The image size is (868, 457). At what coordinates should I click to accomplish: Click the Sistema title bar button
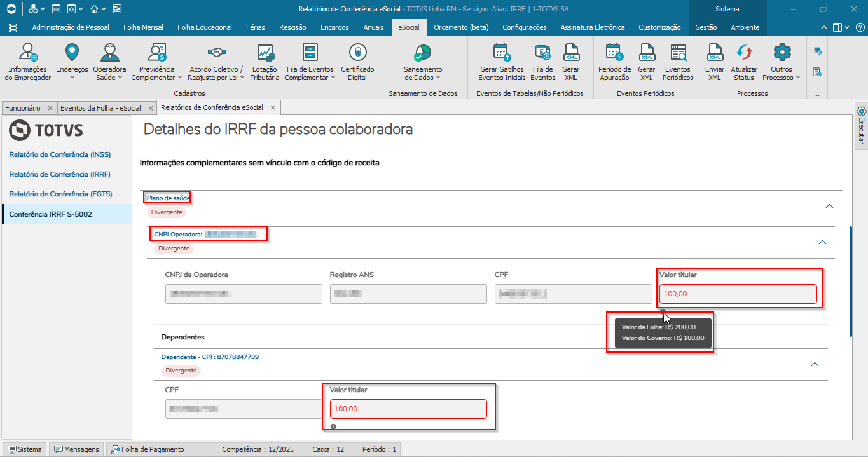[x=727, y=9]
